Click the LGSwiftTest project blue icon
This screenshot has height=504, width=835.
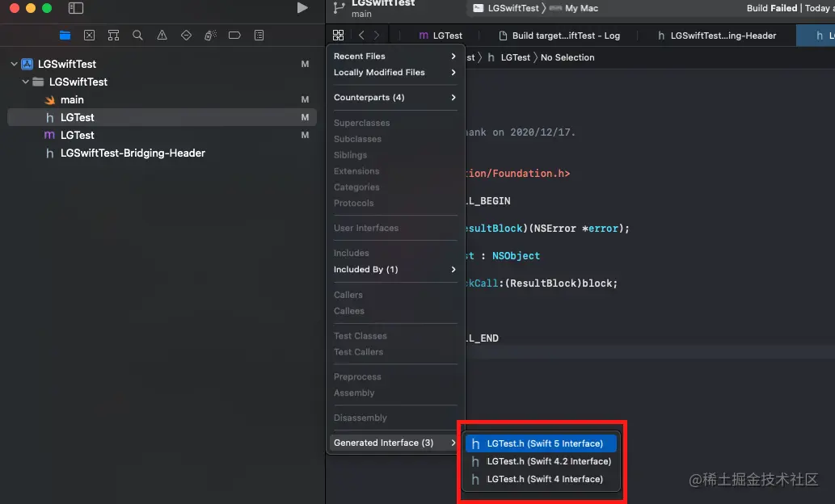click(27, 64)
